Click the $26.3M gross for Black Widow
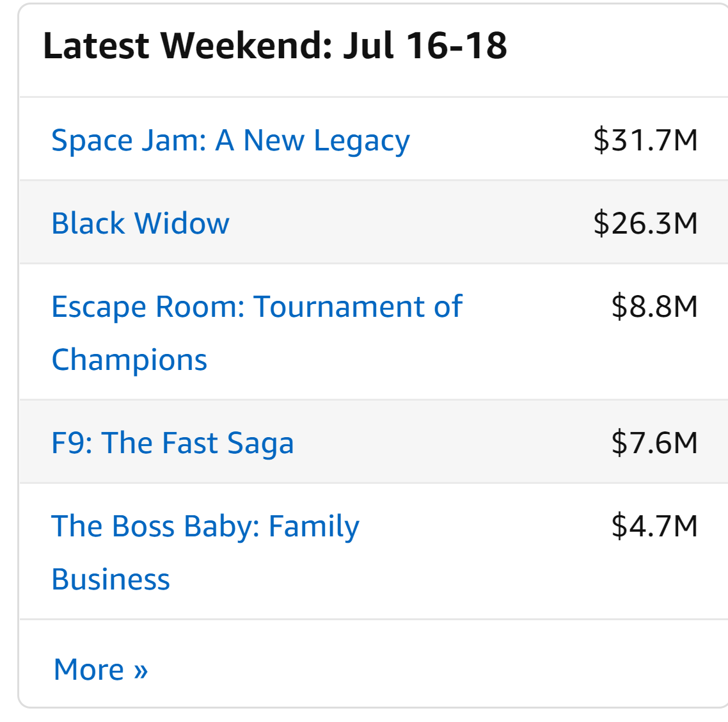 pyautogui.click(x=645, y=223)
